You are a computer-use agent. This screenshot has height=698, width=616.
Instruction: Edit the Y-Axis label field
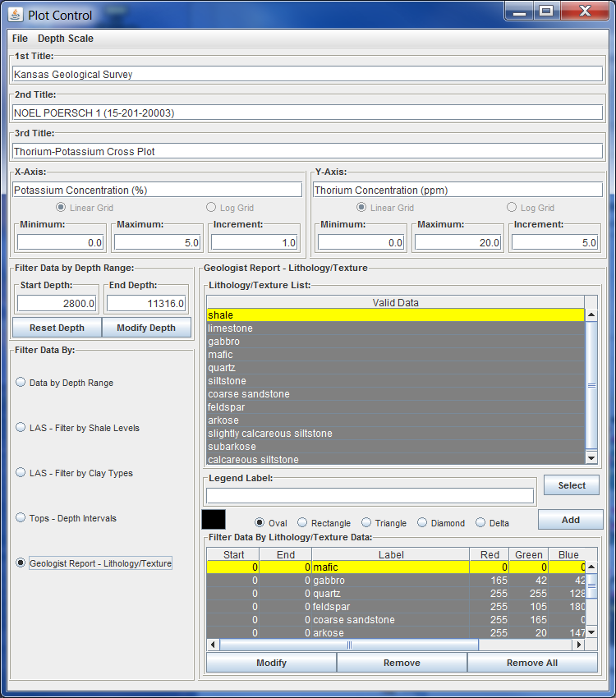pos(458,190)
